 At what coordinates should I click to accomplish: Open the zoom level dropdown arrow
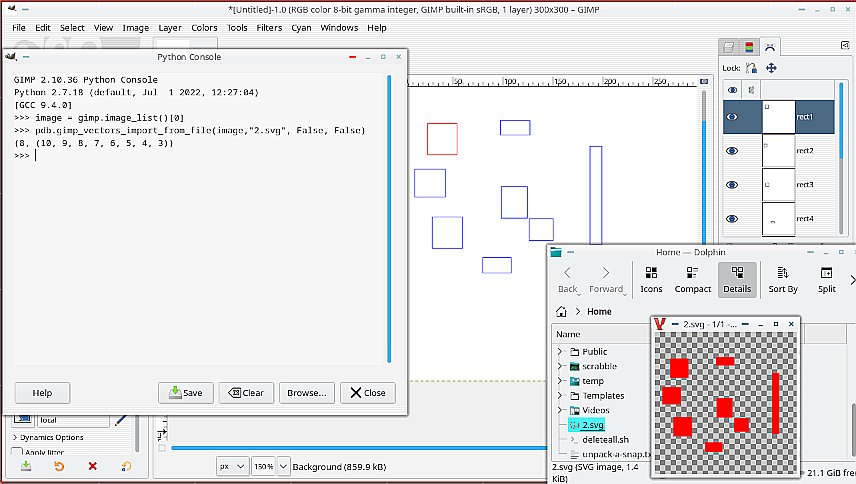click(283, 467)
